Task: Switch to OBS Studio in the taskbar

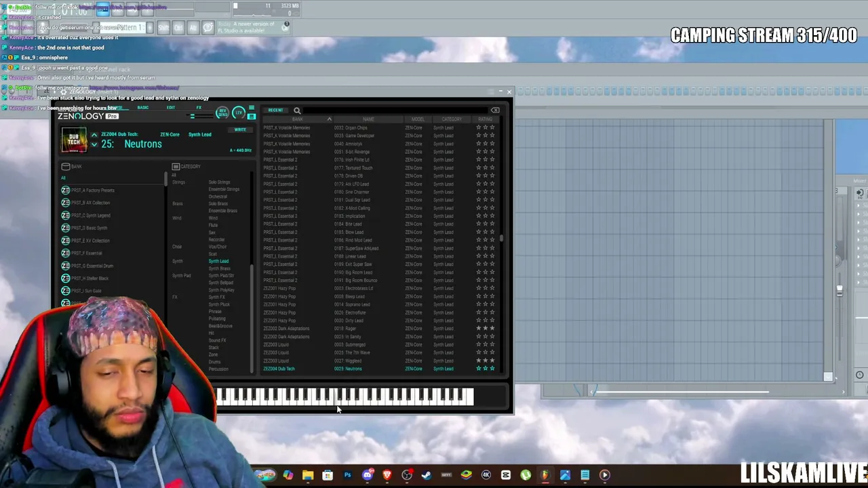Action: pyautogui.click(x=407, y=475)
